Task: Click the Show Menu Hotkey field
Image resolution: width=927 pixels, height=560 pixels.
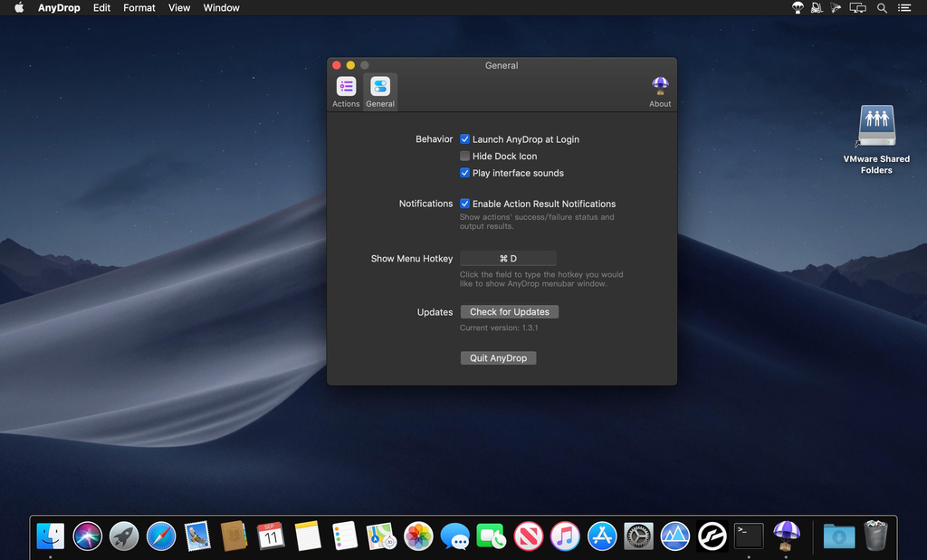Action: click(508, 259)
